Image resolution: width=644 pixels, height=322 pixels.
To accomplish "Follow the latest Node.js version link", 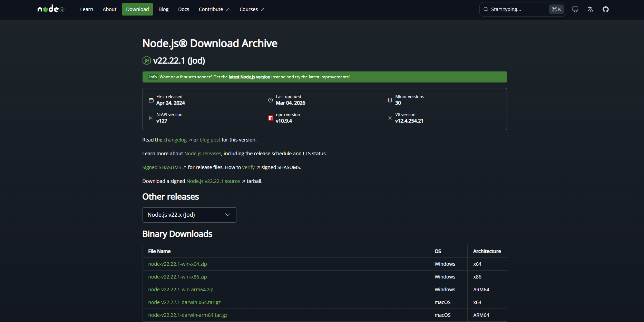I will [x=249, y=77].
